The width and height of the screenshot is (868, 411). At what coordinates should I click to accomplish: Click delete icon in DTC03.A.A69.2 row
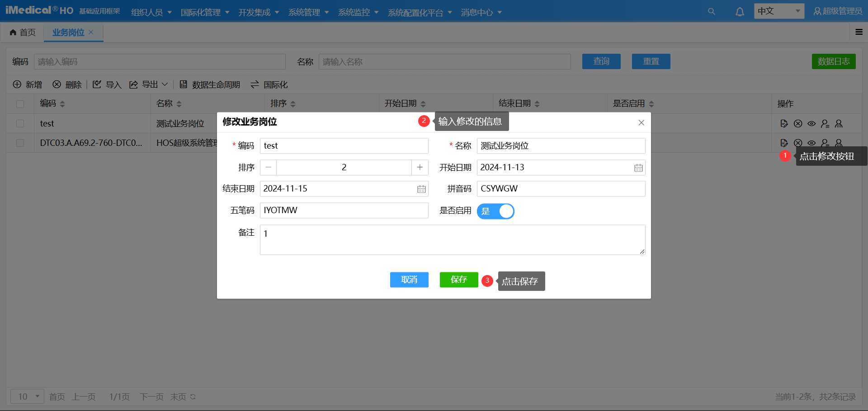pyautogui.click(x=798, y=143)
